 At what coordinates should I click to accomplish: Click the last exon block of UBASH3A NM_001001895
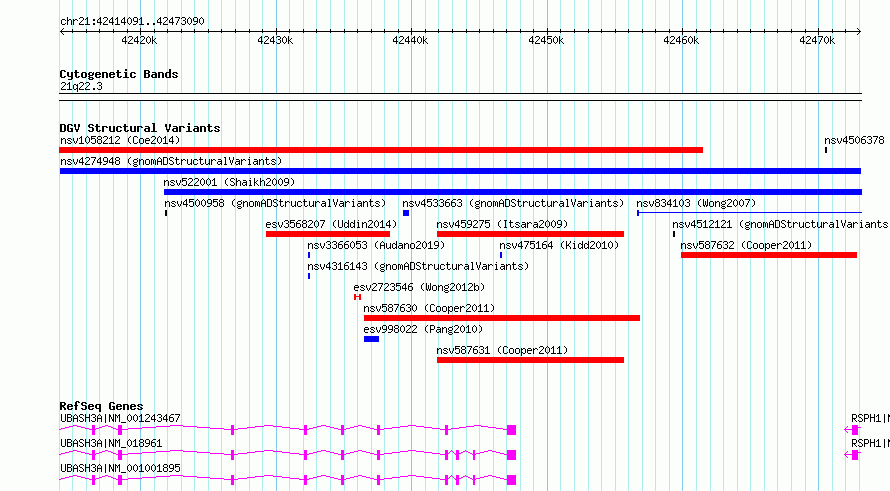(x=511, y=480)
